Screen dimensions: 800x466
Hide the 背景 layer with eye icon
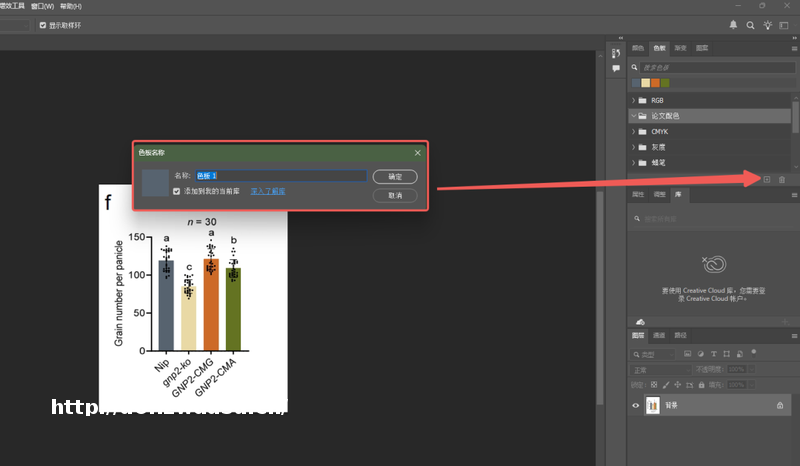click(635, 406)
